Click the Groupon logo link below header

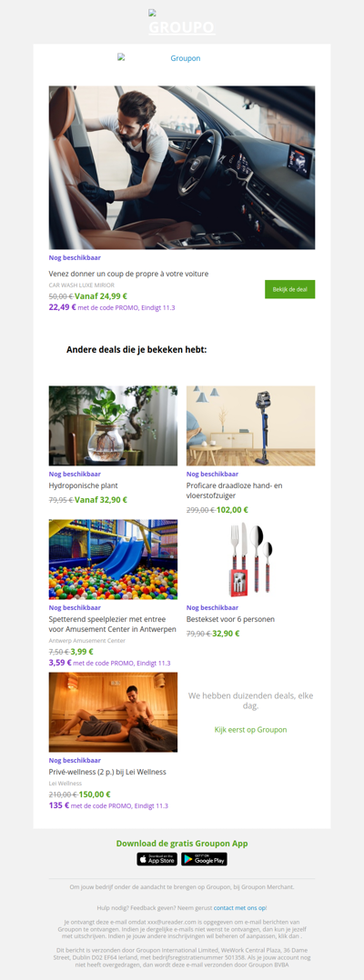[159, 58]
